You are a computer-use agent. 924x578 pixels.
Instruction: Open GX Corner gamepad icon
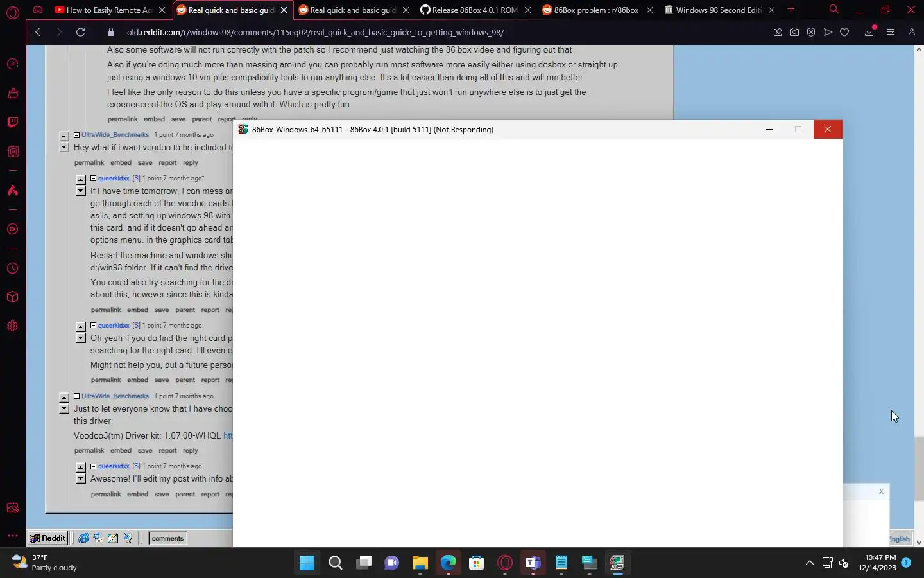pos(38,10)
